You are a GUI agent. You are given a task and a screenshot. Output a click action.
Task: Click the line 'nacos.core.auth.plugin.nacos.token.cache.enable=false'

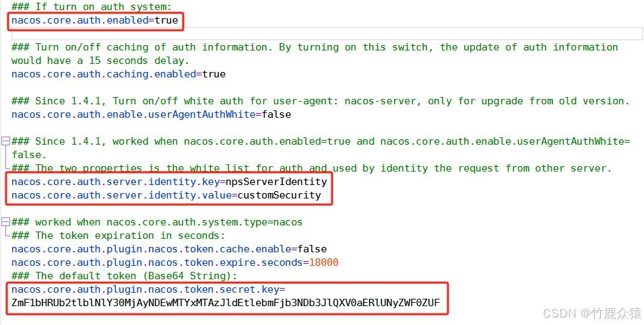(169, 249)
